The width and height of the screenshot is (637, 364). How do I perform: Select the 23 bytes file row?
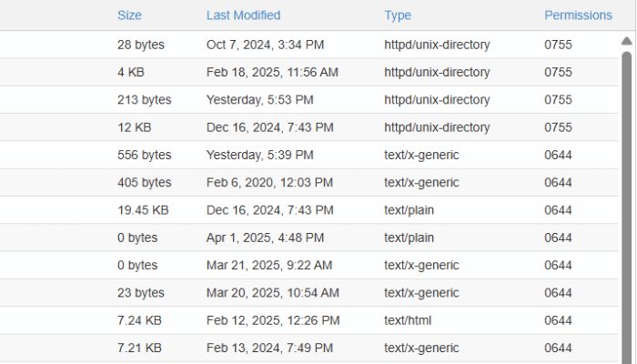click(x=140, y=292)
